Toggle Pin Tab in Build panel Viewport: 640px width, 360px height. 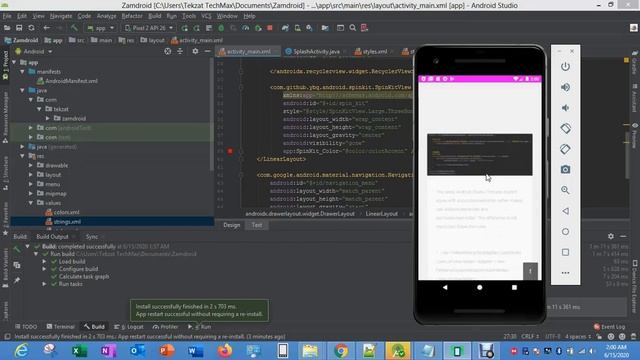point(17,280)
